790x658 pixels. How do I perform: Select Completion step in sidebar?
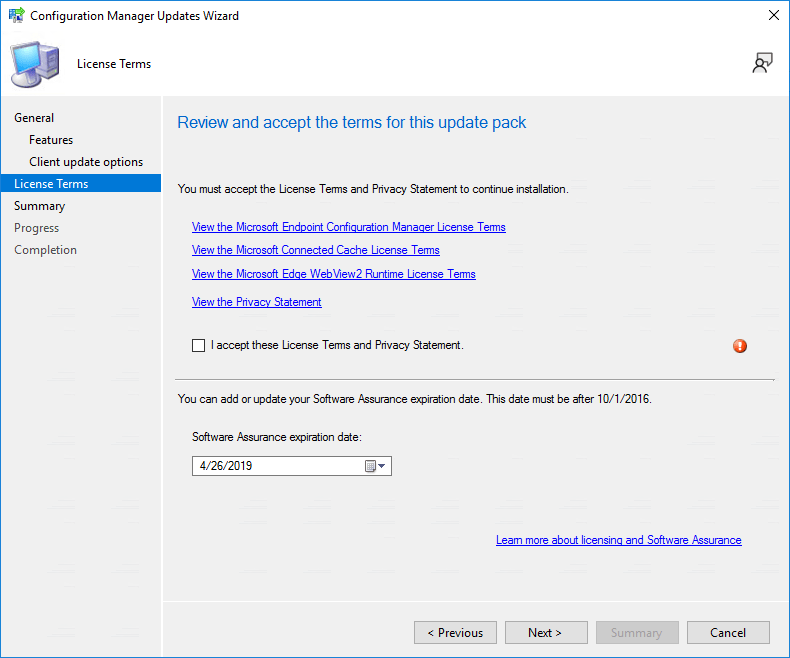[45, 250]
